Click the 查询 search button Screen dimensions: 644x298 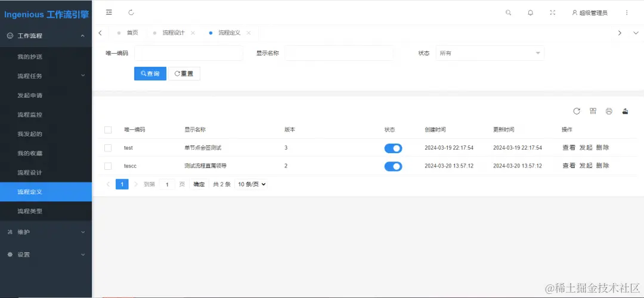[150, 73]
